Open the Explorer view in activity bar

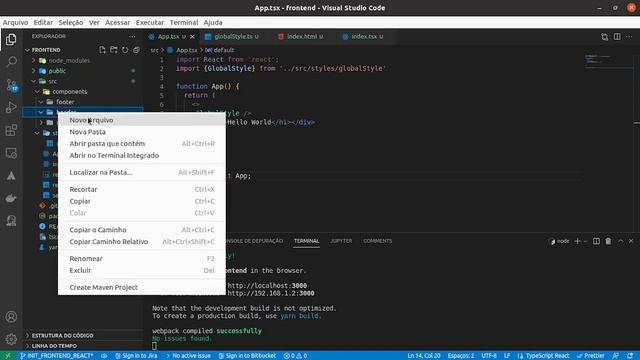pyautogui.click(x=11, y=40)
